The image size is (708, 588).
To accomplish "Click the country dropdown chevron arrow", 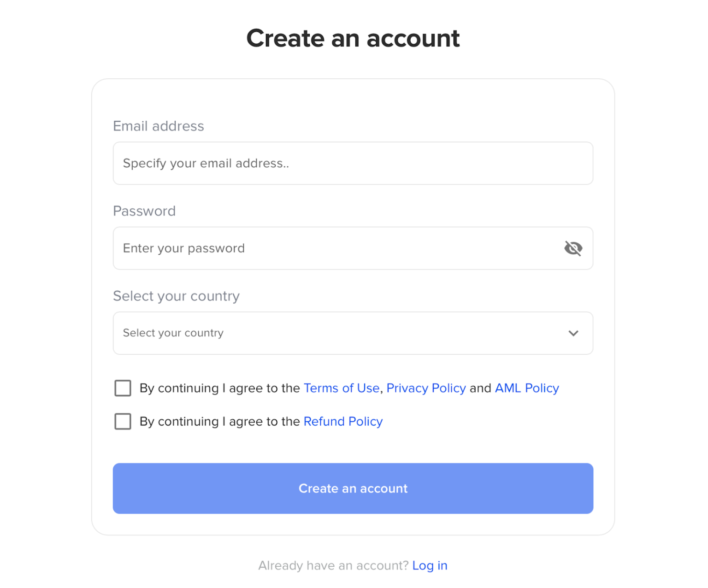I will tap(573, 333).
